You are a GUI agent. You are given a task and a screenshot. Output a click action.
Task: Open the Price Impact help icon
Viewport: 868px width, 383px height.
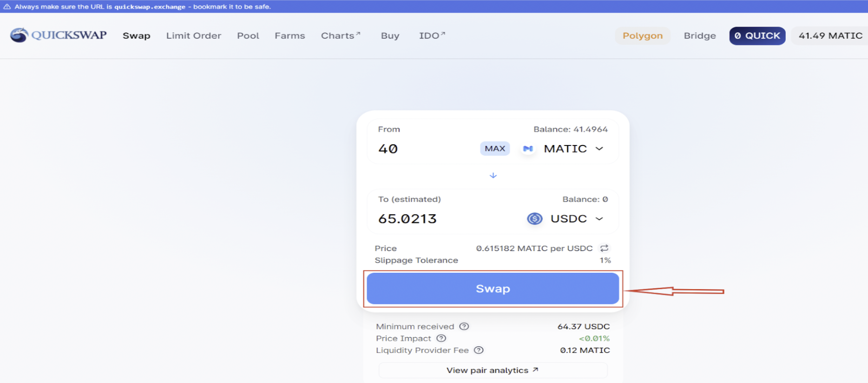pyautogui.click(x=441, y=338)
